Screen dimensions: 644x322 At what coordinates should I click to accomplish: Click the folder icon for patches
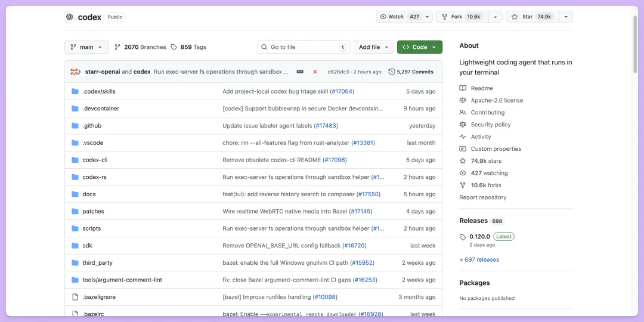75,211
